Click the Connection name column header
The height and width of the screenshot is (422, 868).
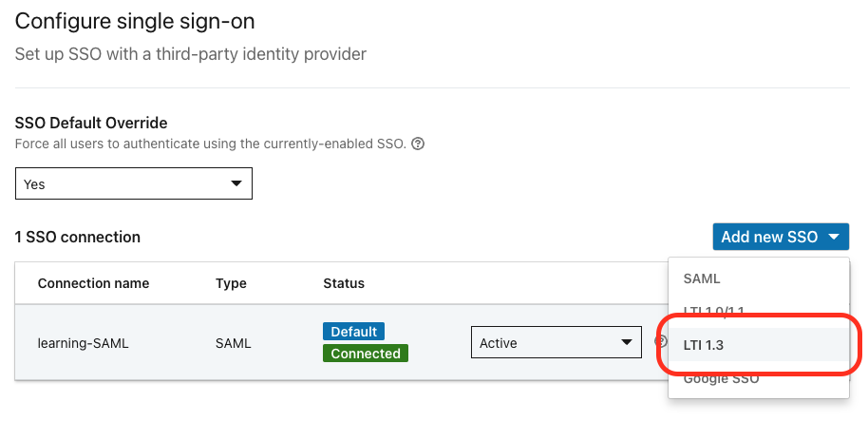[x=93, y=283]
